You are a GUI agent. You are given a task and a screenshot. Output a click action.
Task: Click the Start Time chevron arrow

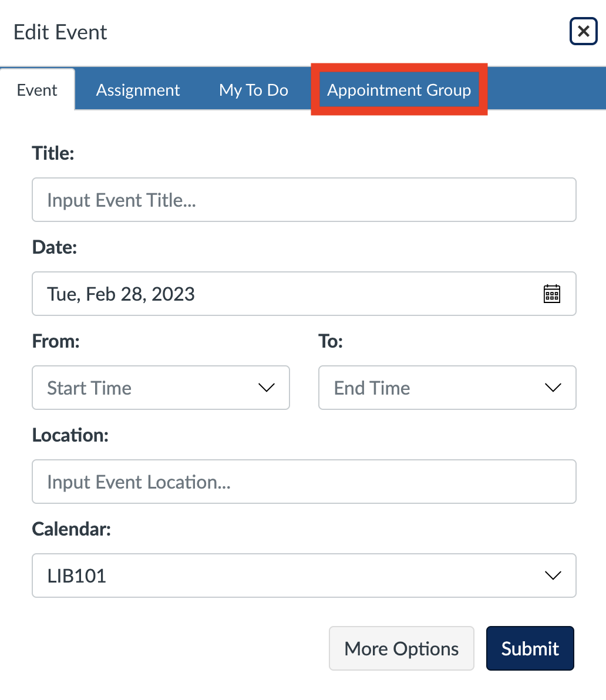tap(267, 388)
